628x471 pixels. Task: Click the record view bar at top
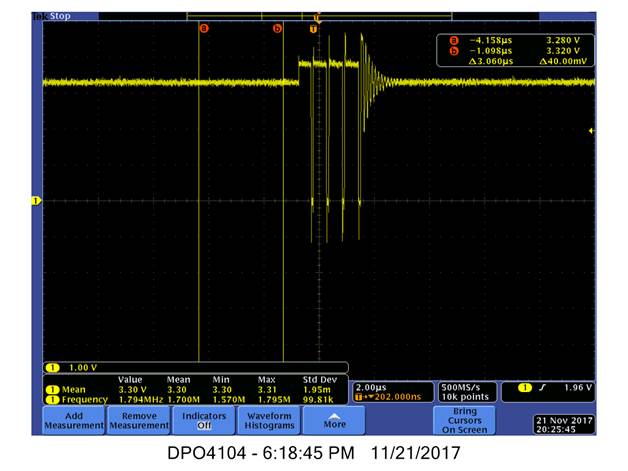coord(319,16)
